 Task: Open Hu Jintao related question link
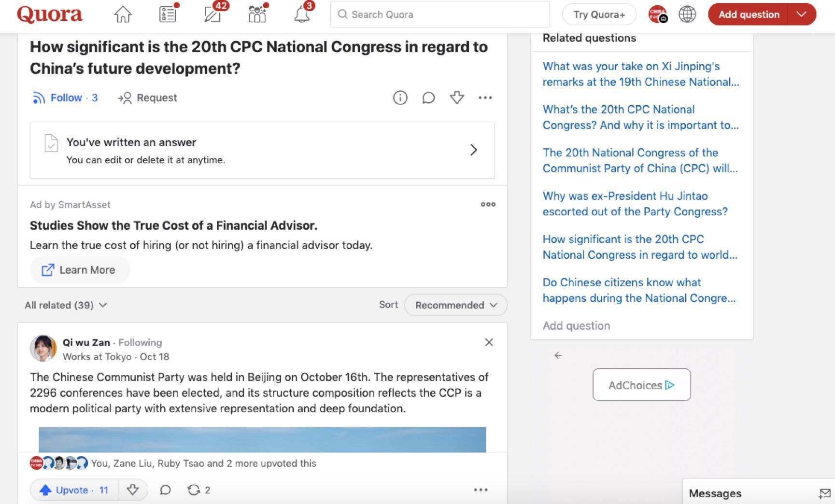pos(635,204)
